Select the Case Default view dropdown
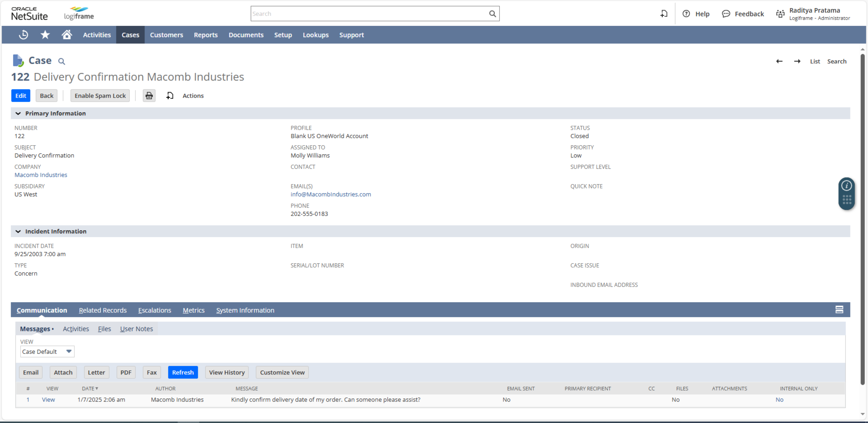This screenshot has height=423, width=868. point(47,351)
